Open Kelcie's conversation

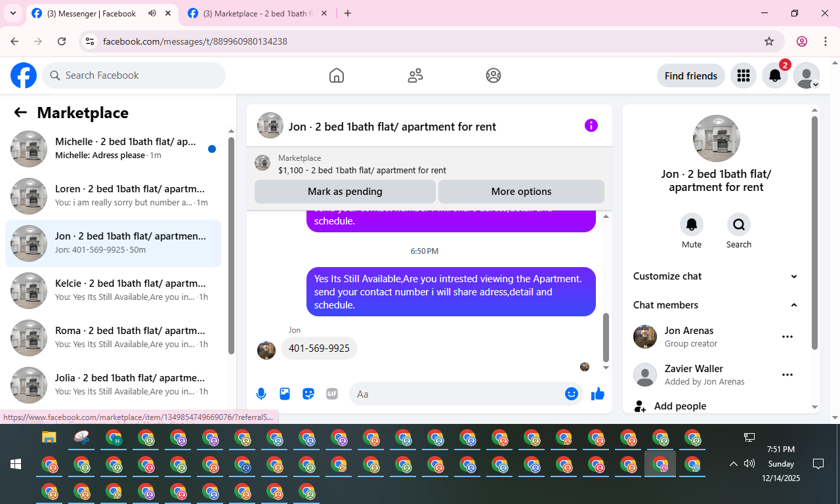pos(113,291)
